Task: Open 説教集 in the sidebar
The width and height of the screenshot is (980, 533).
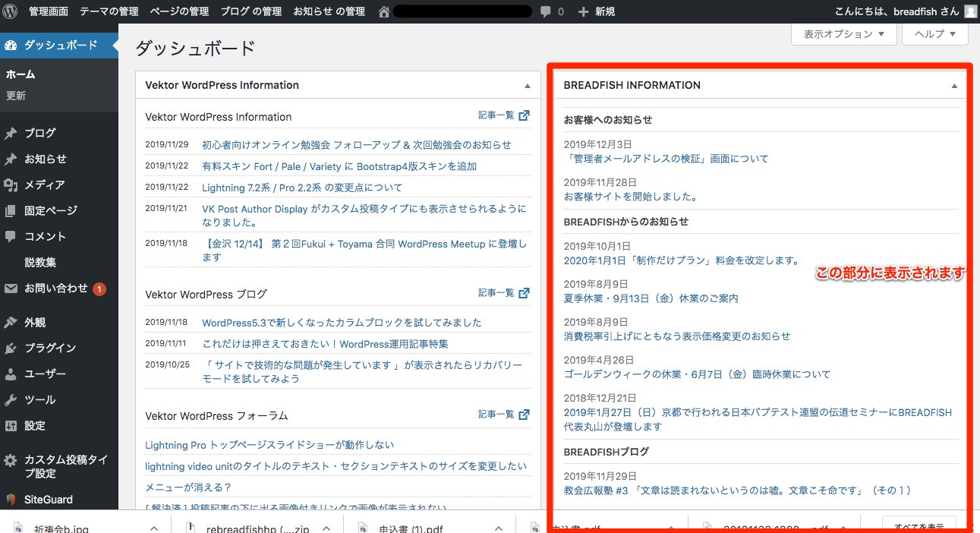Action: [40, 262]
